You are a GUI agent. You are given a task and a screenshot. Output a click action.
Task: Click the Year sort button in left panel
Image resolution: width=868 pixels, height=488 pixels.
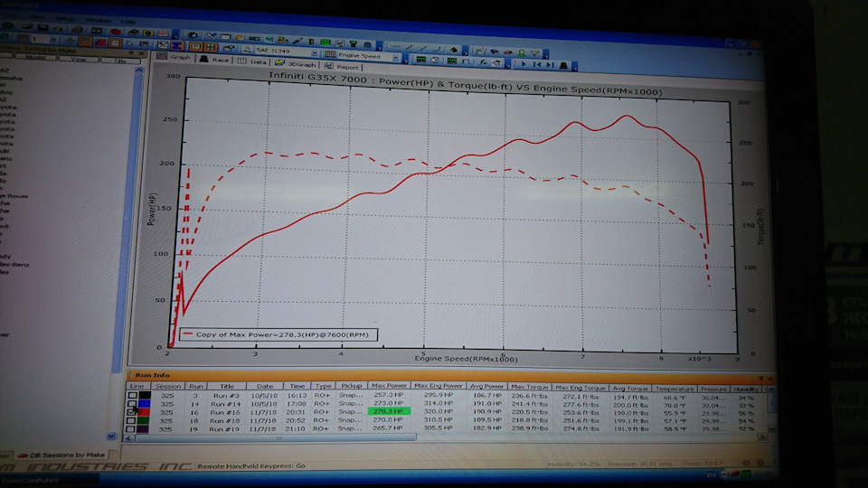pos(79,59)
